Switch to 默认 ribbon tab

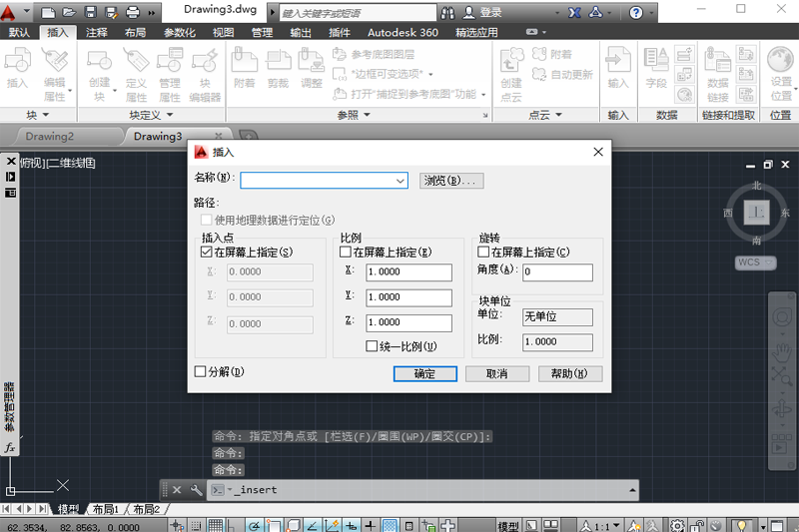tap(19, 33)
